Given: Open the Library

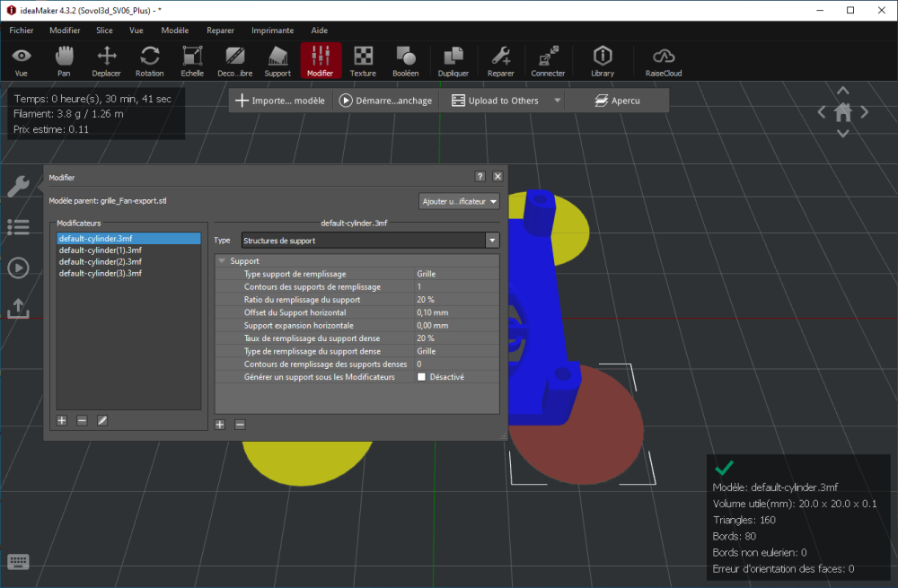Looking at the screenshot, I should (x=603, y=61).
